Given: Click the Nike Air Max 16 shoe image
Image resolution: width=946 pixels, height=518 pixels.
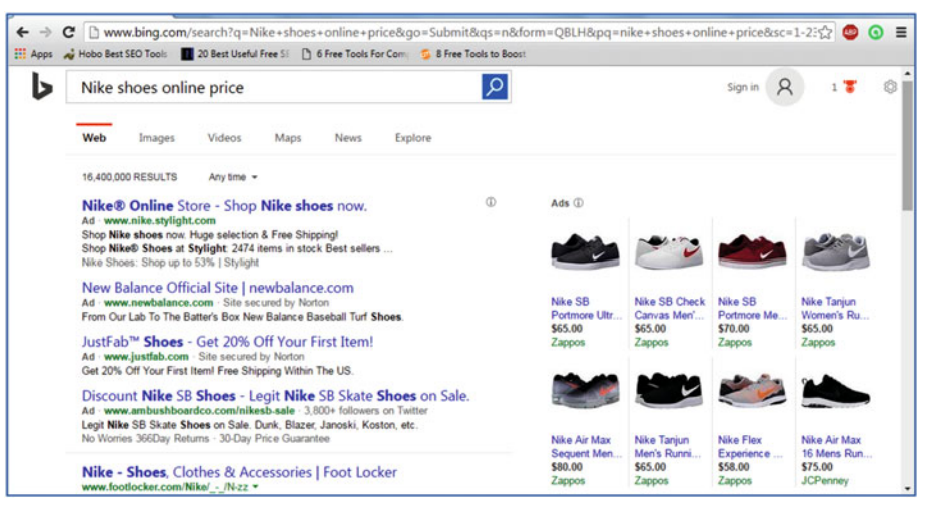Looking at the screenshot, I should click(836, 390).
